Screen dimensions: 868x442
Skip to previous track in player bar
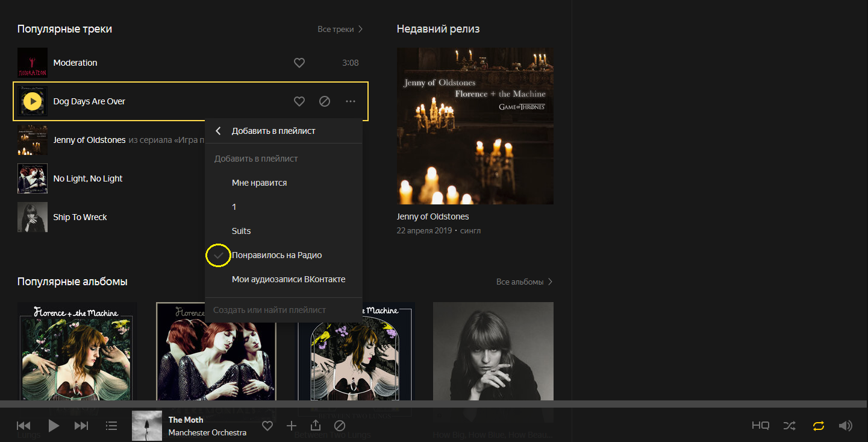[23, 426]
